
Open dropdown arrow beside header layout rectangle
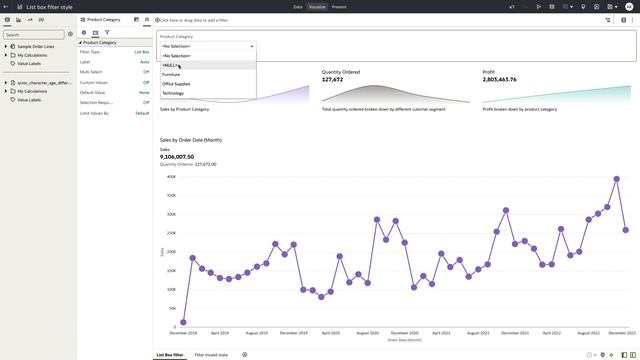(571, 7)
